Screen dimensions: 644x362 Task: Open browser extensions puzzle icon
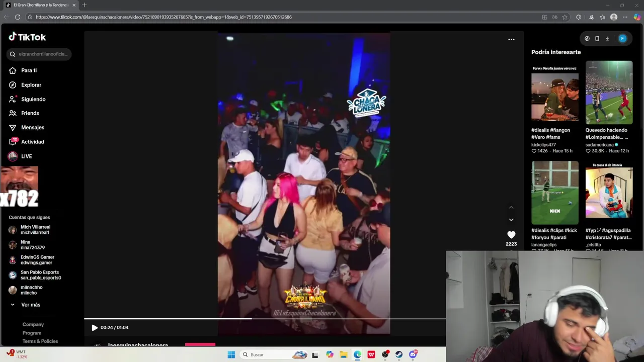coord(579,17)
